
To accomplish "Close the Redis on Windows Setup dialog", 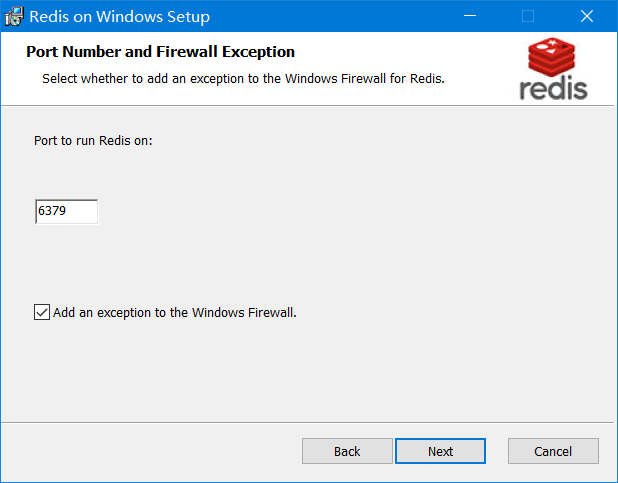I will (587, 16).
